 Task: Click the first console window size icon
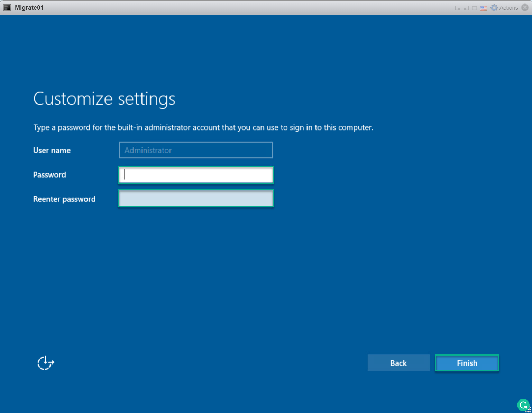coord(458,8)
